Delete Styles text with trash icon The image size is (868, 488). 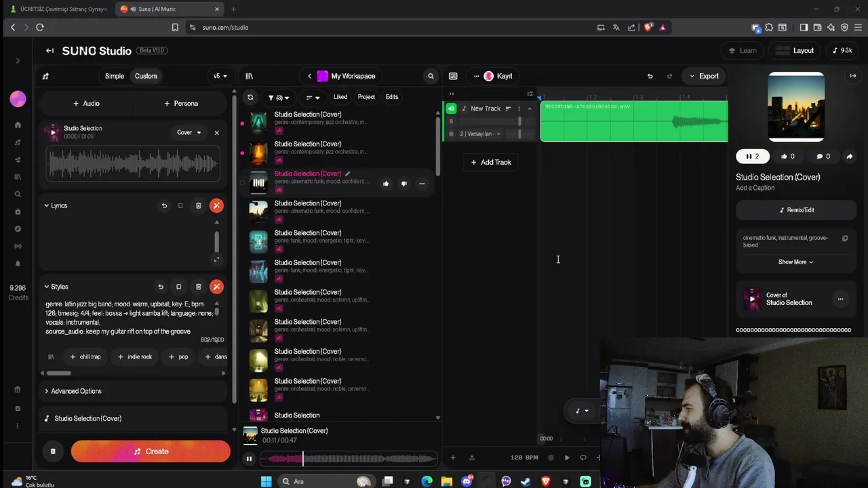coord(198,287)
